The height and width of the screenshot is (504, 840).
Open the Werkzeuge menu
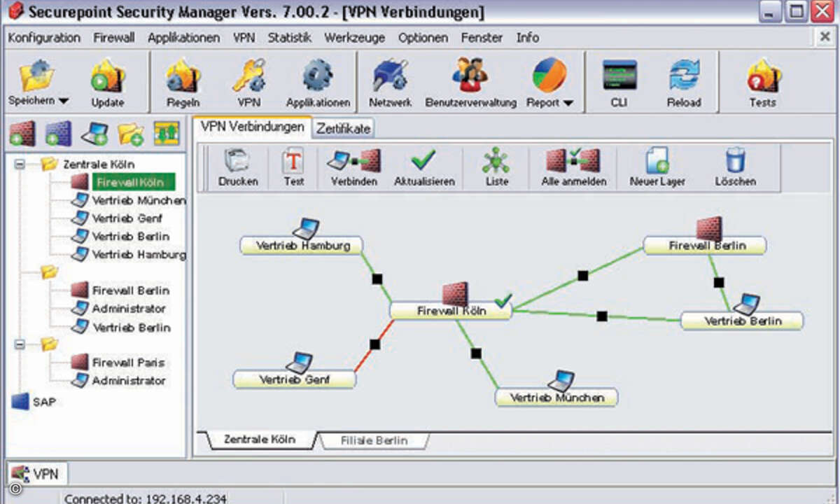pyautogui.click(x=355, y=37)
